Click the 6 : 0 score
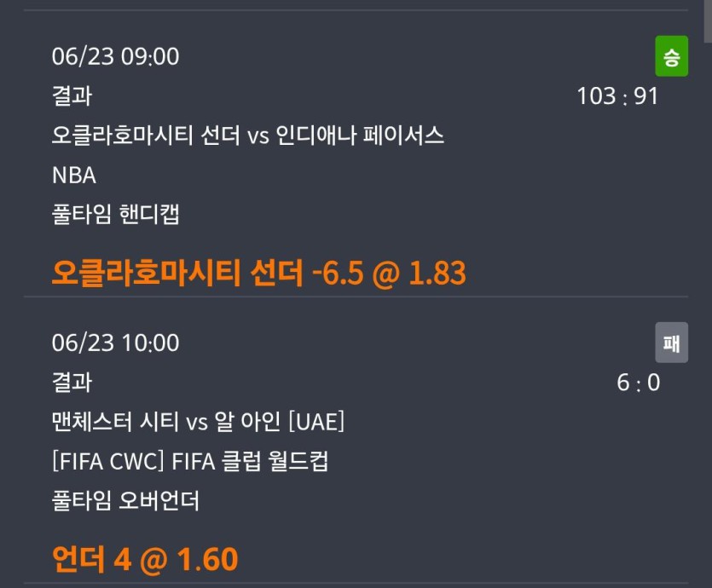 click(x=638, y=383)
